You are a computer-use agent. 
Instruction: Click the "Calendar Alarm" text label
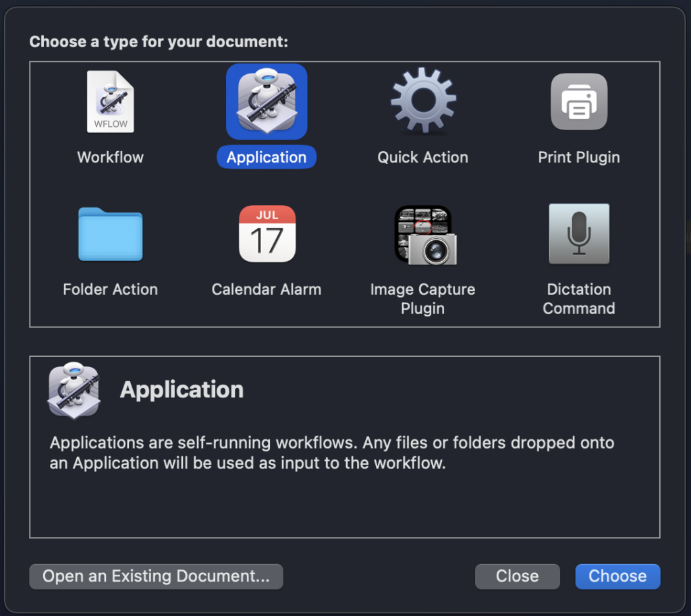(x=267, y=289)
